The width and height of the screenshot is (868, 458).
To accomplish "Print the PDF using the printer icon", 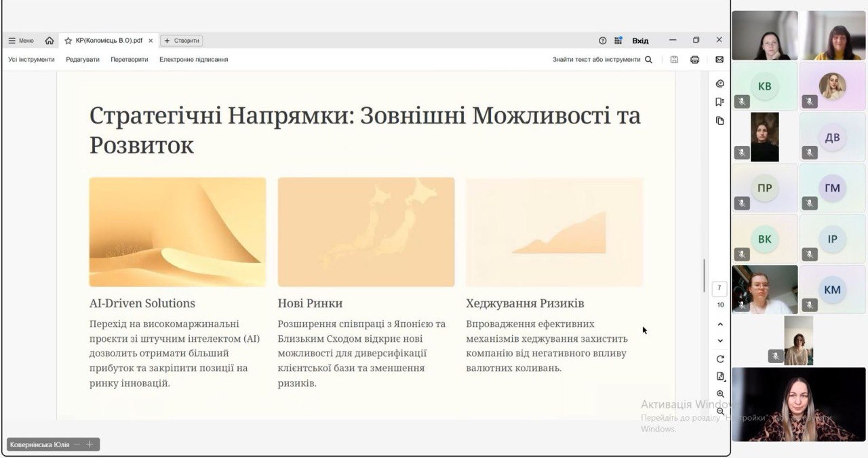I will click(694, 60).
